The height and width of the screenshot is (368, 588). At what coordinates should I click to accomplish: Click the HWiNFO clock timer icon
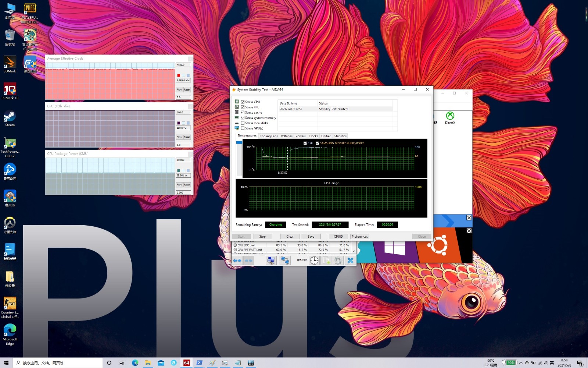314,261
